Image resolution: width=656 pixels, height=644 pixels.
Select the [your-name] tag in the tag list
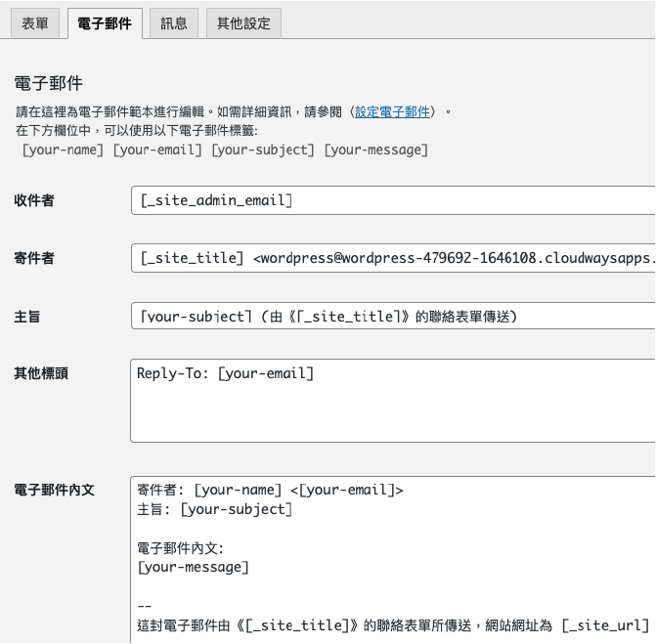[x=64, y=150]
